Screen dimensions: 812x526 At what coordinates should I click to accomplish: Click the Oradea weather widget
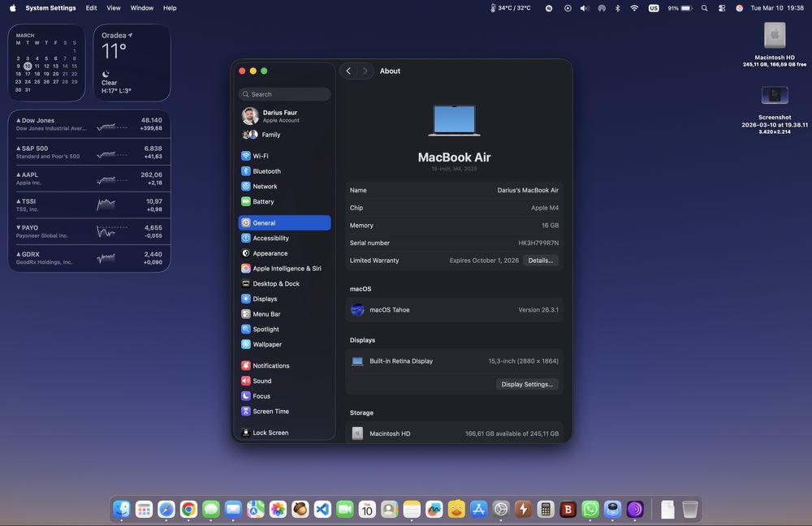(132, 63)
